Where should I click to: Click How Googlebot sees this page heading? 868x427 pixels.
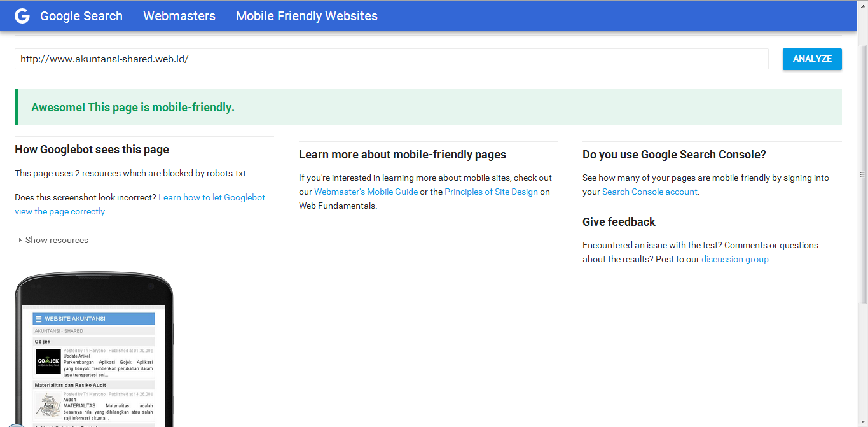pyautogui.click(x=92, y=150)
